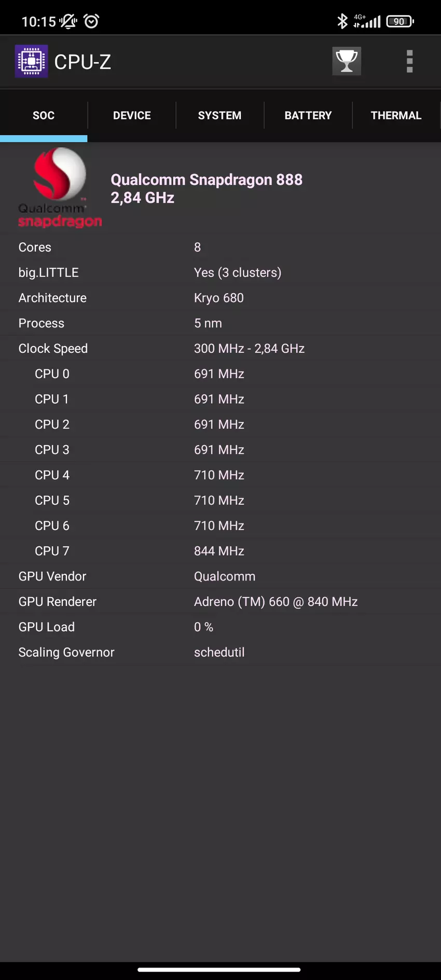The image size is (441, 980).
Task: Tap the Qualcomm Snapdragon 888 title
Action: click(x=206, y=180)
